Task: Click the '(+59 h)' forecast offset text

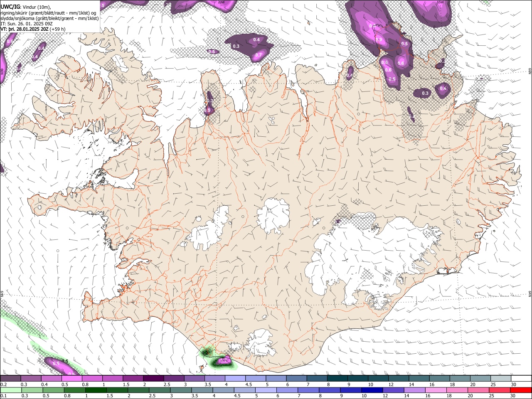Action: pos(58,29)
